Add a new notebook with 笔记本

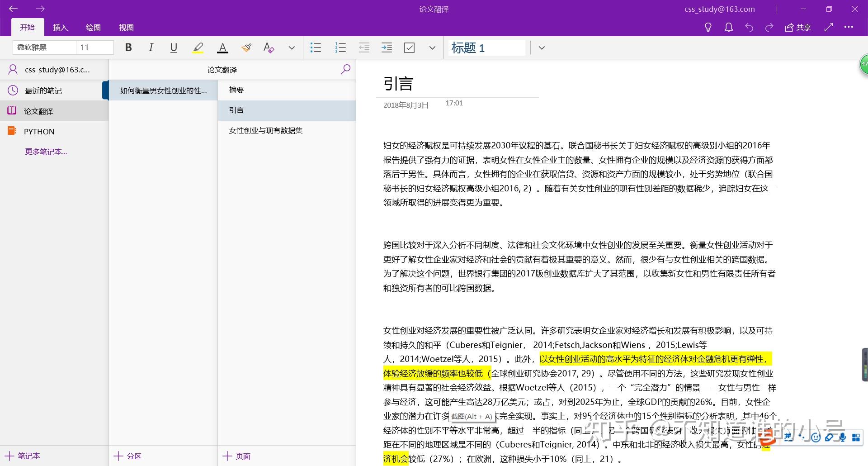23,456
